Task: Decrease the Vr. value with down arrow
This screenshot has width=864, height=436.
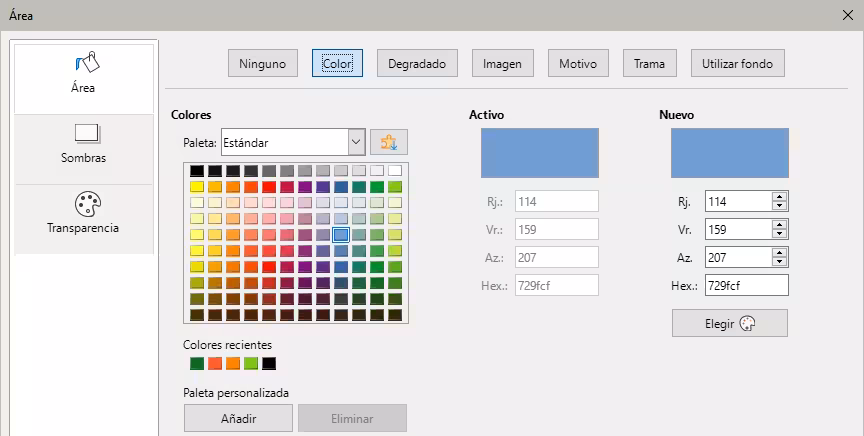Action: coord(779,234)
